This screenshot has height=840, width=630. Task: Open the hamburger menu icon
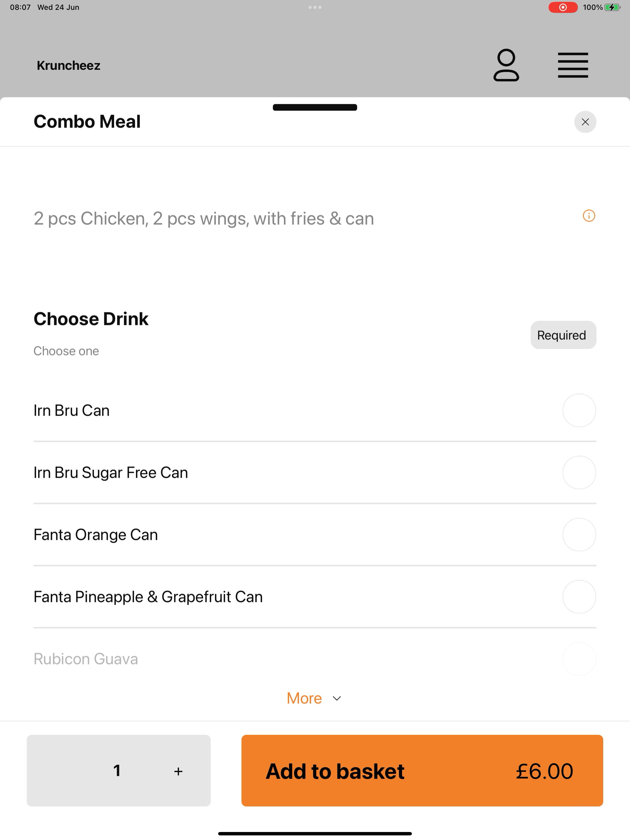[x=572, y=65]
